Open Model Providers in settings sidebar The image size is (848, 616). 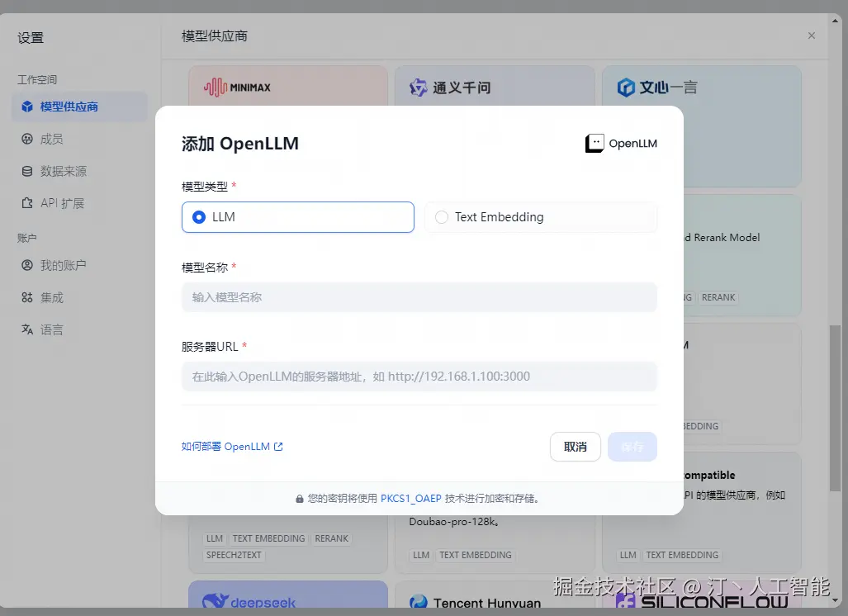(79, 107)
